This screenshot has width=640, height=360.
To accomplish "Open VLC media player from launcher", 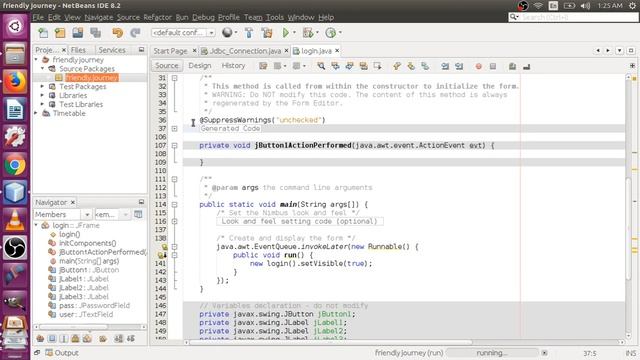I will coord(15,220).
